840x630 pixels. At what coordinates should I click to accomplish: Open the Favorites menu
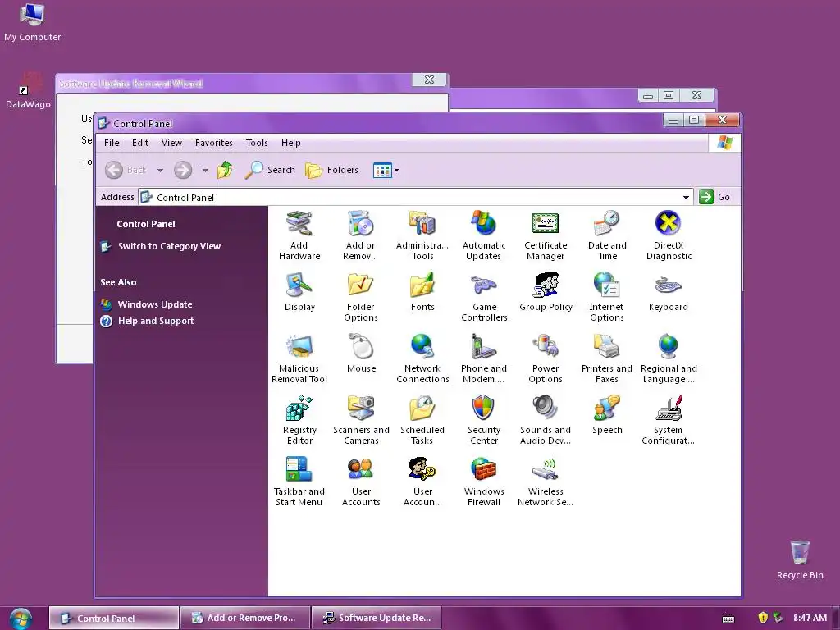(214, 143)
